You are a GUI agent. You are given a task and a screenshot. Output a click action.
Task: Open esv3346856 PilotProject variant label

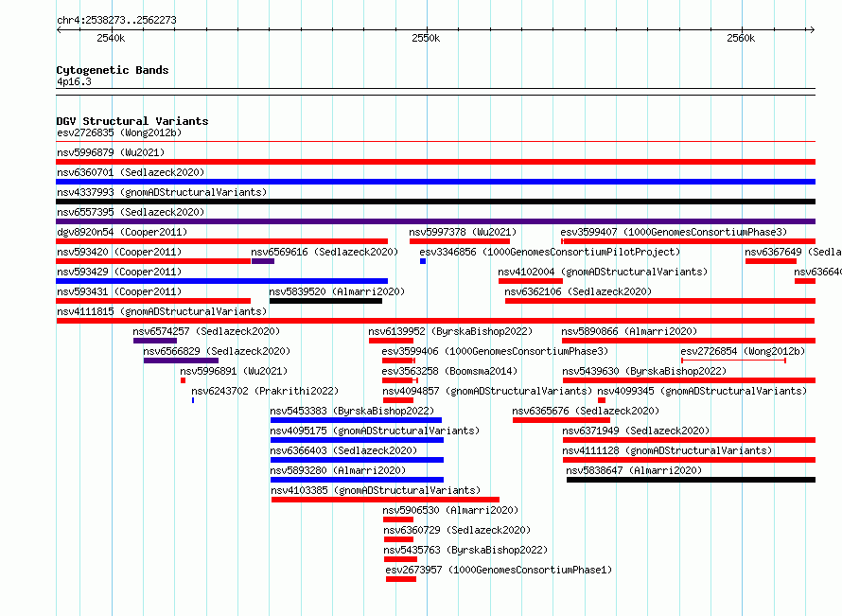550,252
